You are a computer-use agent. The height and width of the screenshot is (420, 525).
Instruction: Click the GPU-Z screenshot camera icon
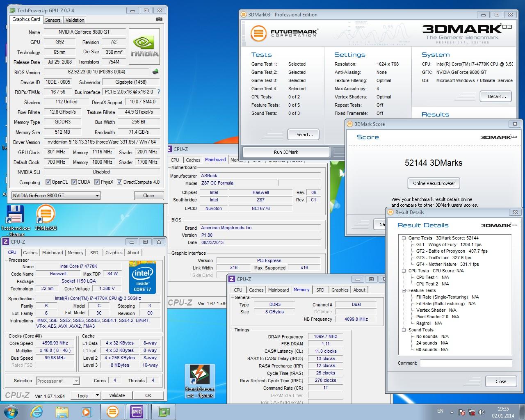click(159, 19)
